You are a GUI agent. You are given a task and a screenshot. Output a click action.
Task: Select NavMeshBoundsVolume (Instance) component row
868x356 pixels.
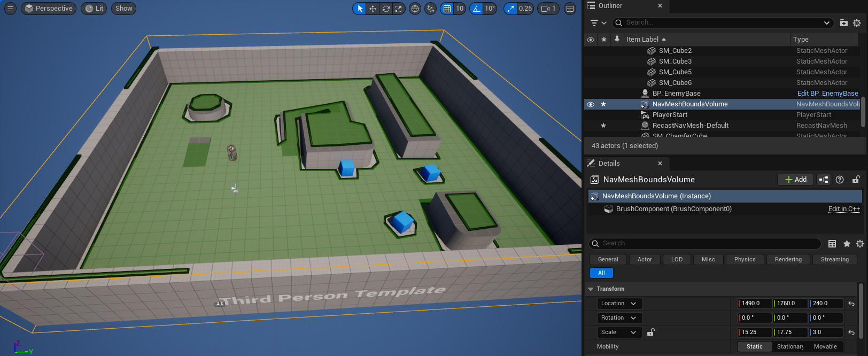[x=725, y=196]
